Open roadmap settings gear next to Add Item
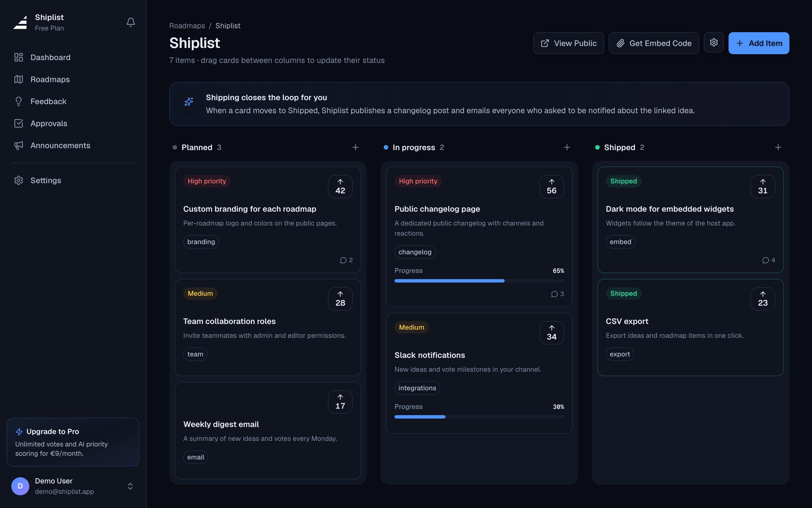 click(x=714, y=43)
